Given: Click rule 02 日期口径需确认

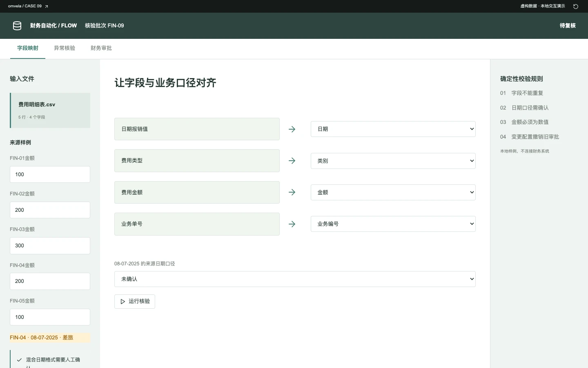Looking at the screenshot, I should (524, 108).
